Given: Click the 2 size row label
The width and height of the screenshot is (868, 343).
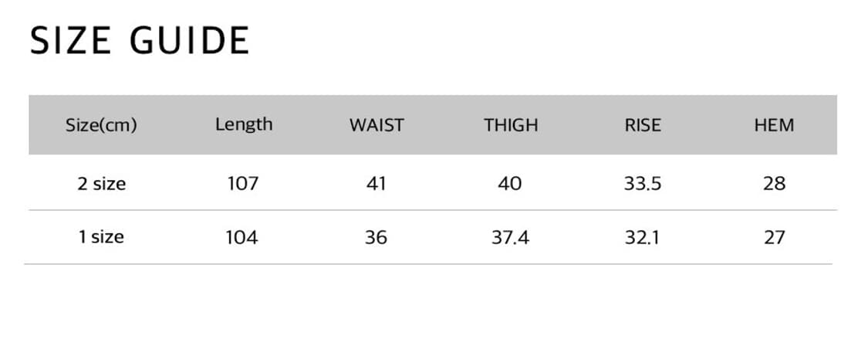Looking at the screenshot, I should (101, 184).
